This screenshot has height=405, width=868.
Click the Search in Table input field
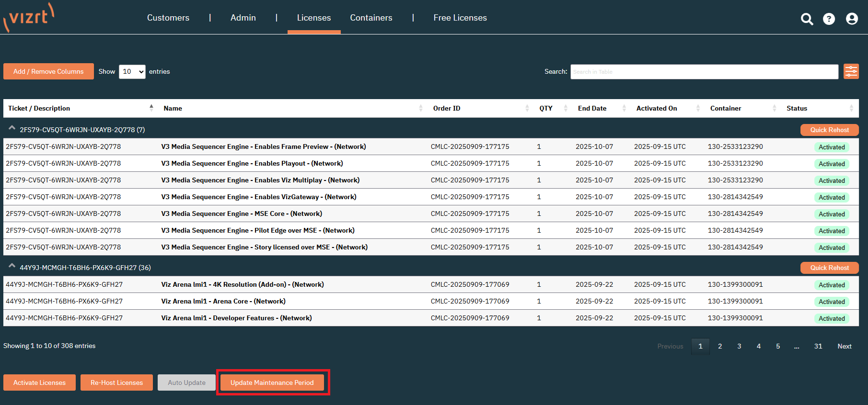pos(704,72)
